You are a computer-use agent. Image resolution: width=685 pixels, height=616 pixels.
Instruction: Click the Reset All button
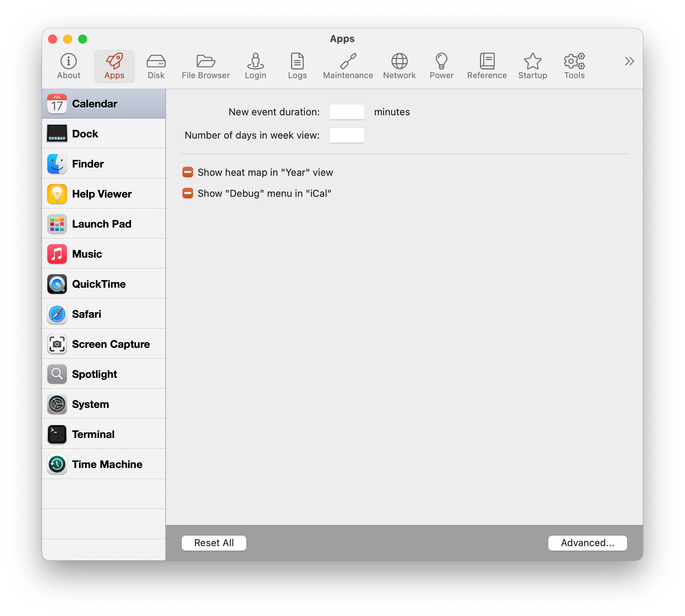pos(214,543)
